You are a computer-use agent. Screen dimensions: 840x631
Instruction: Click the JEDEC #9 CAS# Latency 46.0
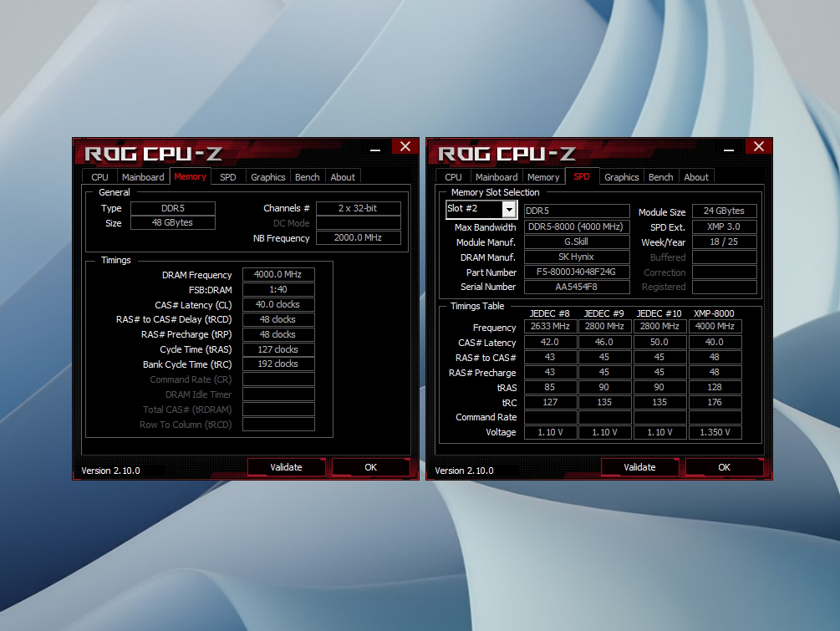(x=604, y=342)
